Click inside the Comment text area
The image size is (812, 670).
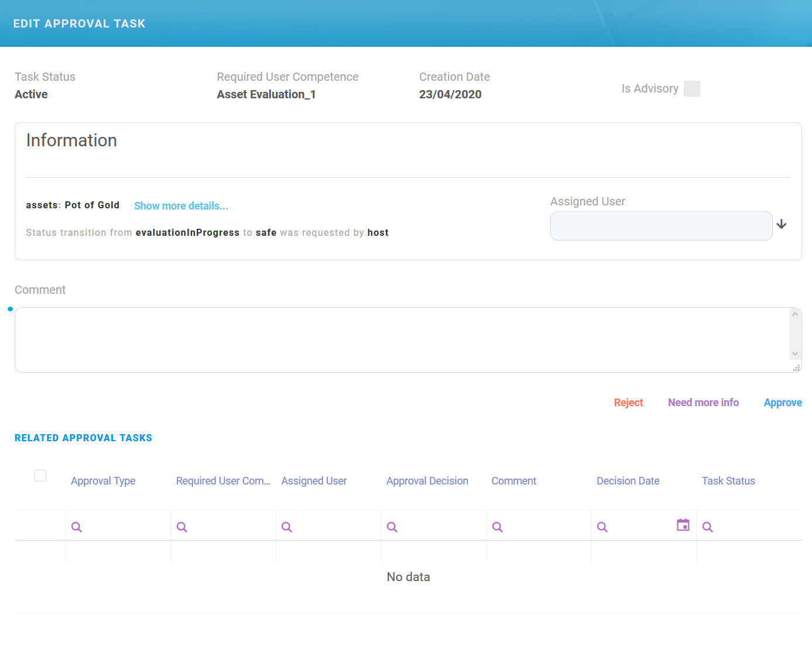tap(404, 339)
